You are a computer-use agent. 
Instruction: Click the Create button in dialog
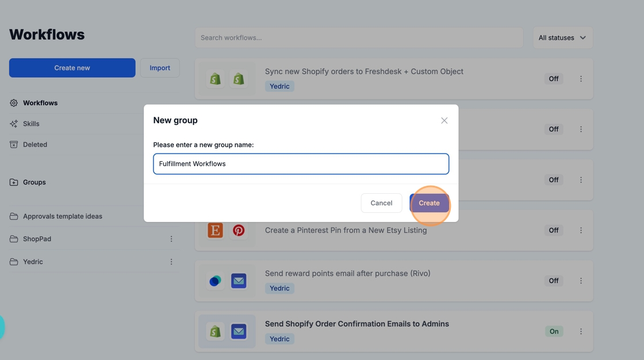coord(429,203)
